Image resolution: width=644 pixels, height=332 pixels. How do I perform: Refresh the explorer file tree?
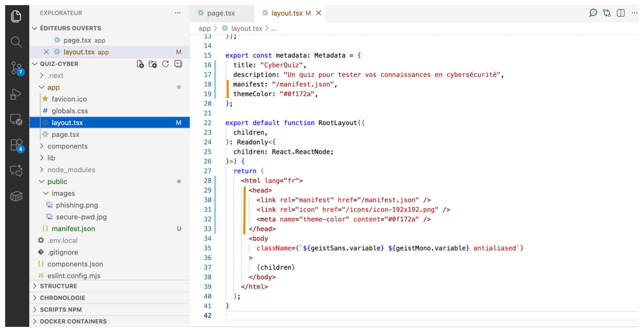tap(165, 64)
